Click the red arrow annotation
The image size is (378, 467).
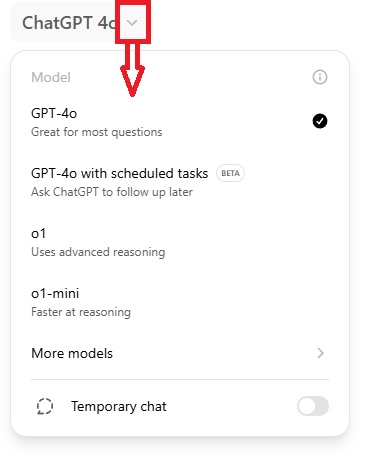[x=132, y=70]
